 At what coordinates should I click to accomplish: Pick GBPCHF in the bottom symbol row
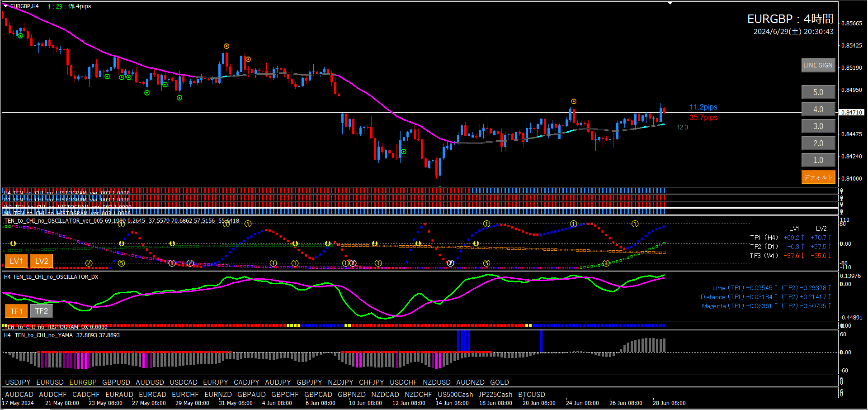tap(285, 395)
